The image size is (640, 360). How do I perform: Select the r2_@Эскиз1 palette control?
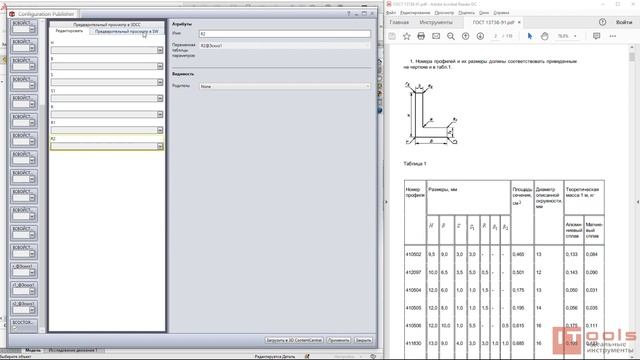[x=24, y=307]
